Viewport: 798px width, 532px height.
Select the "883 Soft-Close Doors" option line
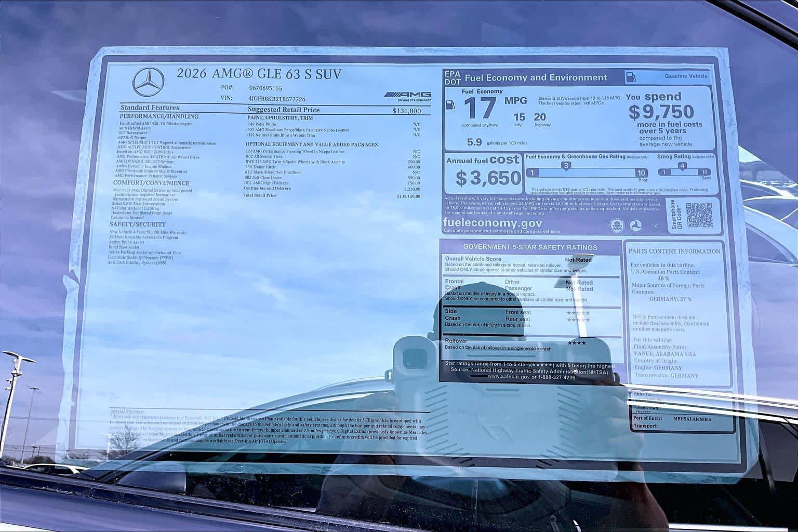tap(262, 178)
